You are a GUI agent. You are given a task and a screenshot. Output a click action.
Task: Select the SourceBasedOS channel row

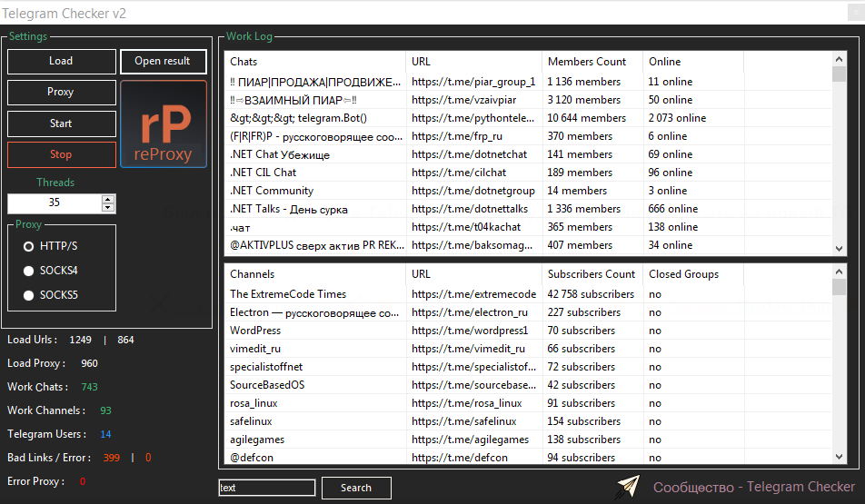point(528,385)
